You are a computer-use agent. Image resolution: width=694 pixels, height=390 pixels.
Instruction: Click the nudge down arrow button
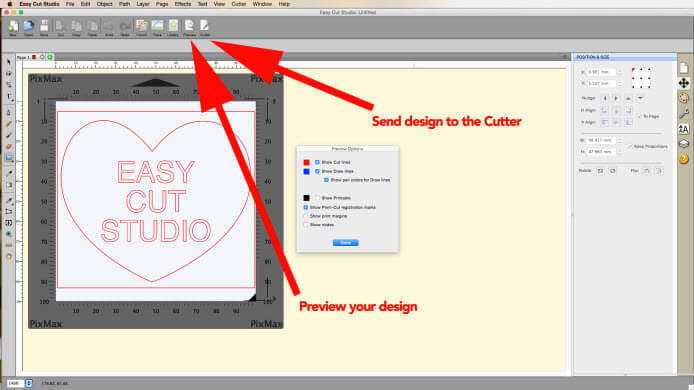tap(640, 98)
